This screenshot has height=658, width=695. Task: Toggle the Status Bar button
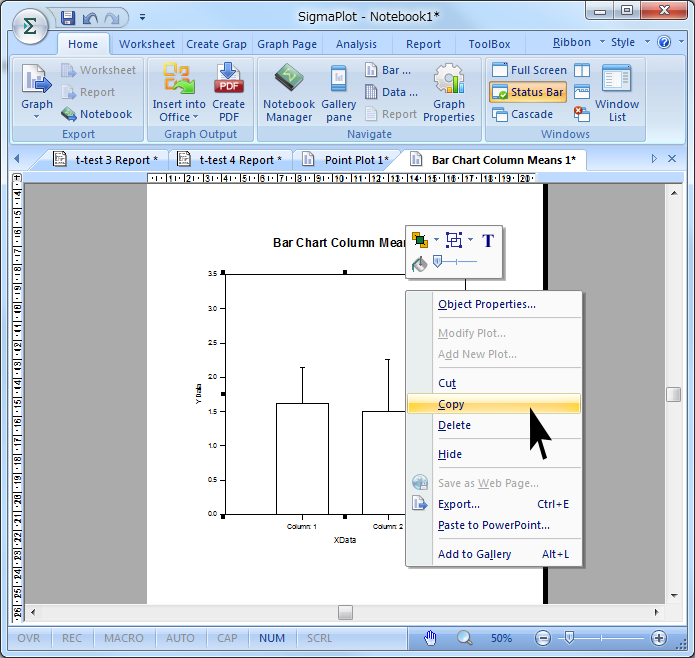pos(528,92)
